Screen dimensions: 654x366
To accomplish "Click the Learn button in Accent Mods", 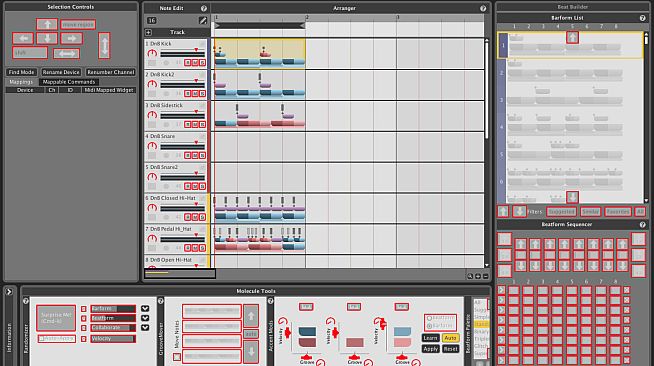I will click(x=430, y=338).
